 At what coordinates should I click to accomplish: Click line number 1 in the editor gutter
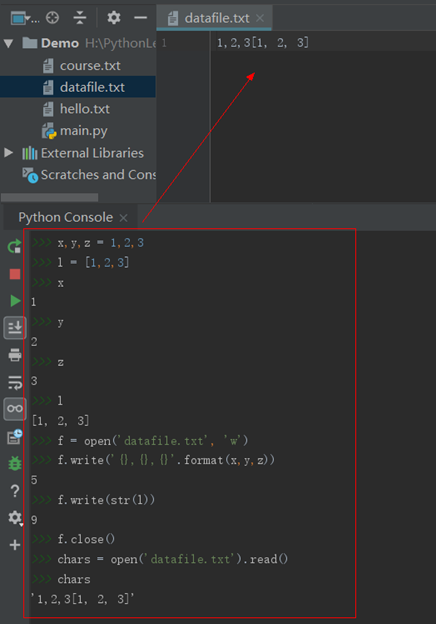point(164,43)
